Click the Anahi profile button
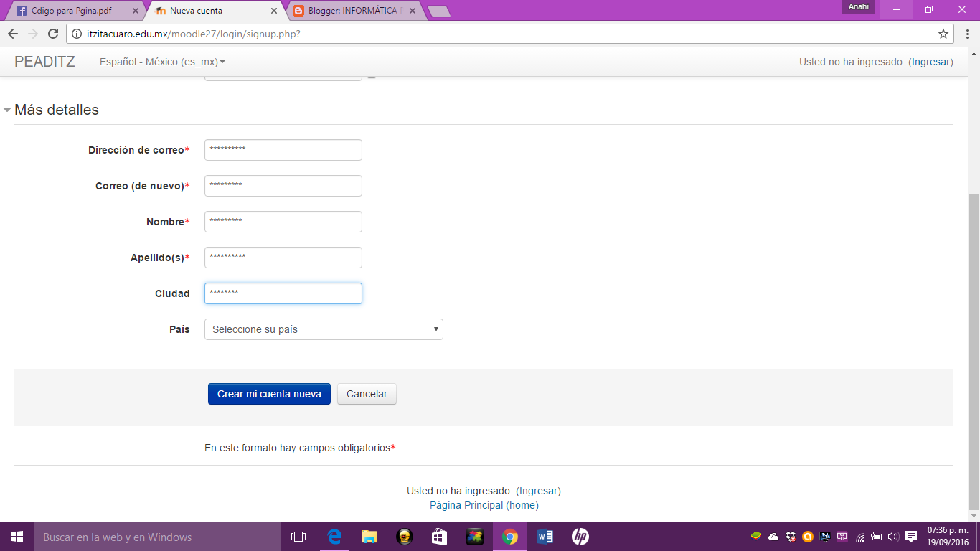Image resolution: width=980 pixels, height=551 pixels. [x=859, y=7]
